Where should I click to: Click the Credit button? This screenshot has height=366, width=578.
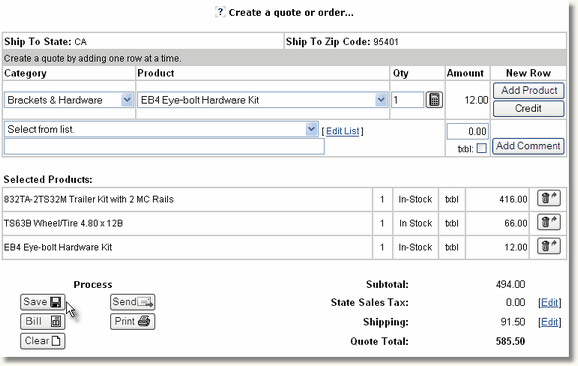529,108
